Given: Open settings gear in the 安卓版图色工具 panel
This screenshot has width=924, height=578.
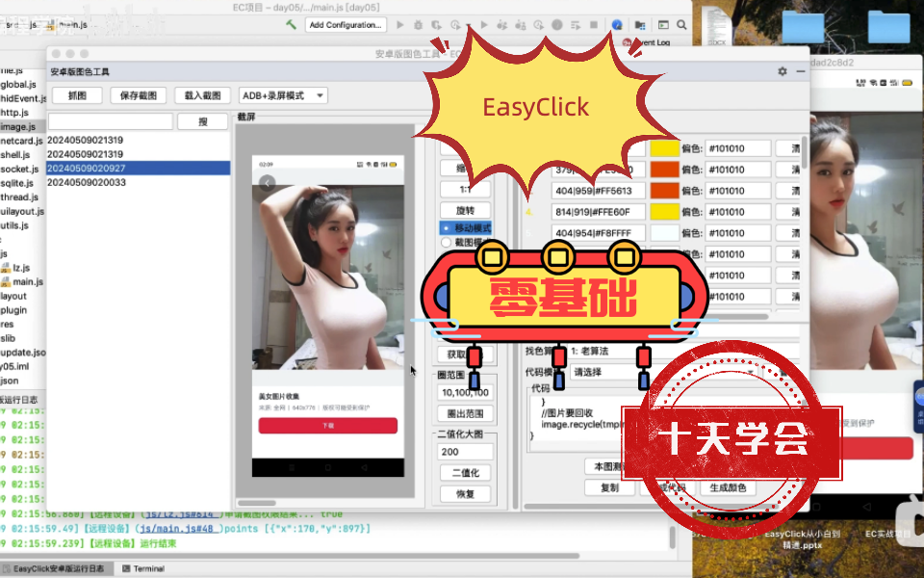Looking at the screenshot, I should pyautogui.click(x=782, y=71).
